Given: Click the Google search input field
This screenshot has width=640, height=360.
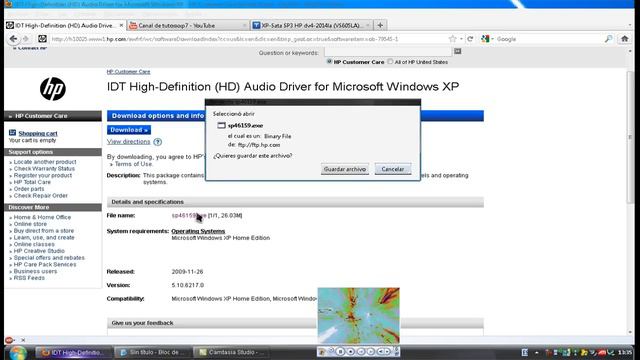Looking at the screenshot, I should click(x=549, y=39).
